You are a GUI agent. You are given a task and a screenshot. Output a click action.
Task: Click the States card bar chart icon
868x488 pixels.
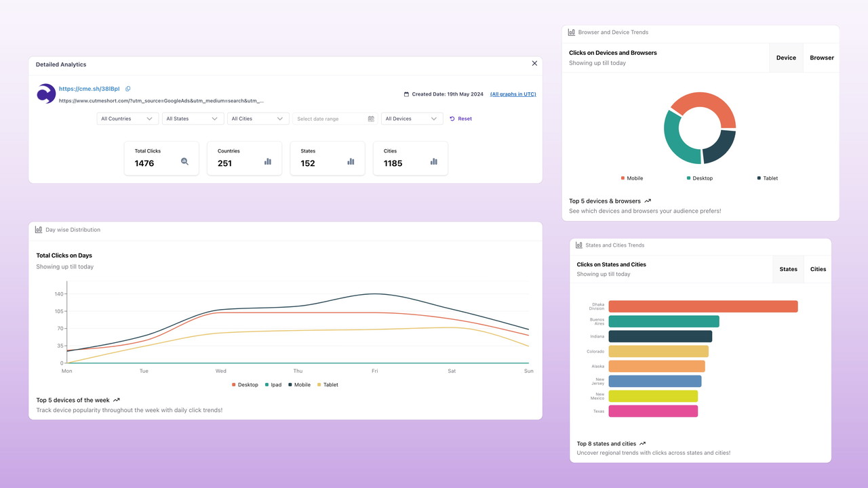(x=351, y=161)
